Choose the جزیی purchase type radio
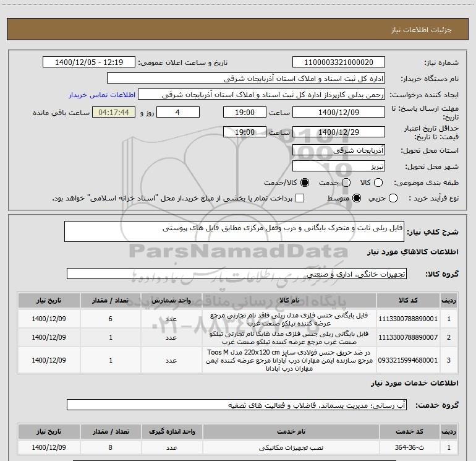Image resolution: width=476 pixels, height=461 pixels. click(x=393, y=199)
